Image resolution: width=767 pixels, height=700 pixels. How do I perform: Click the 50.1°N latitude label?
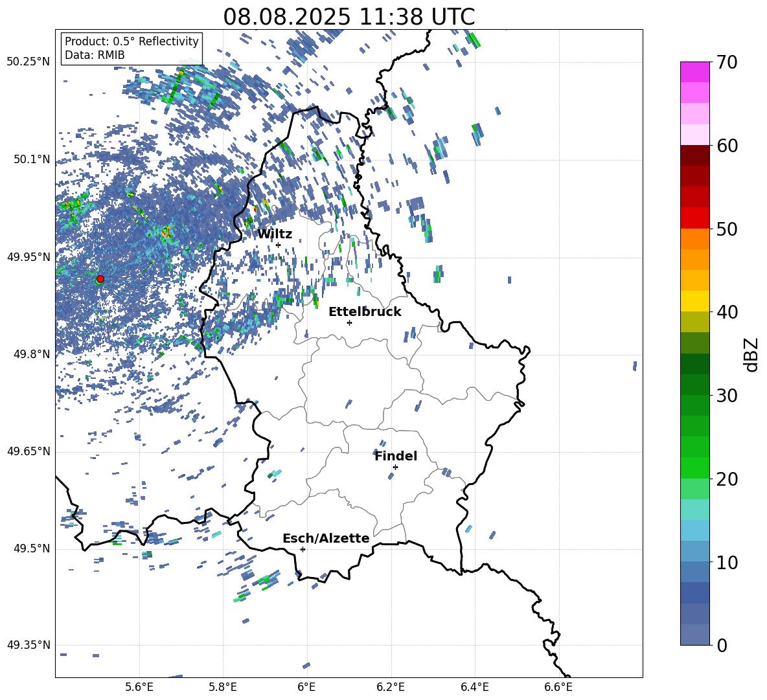32,159
